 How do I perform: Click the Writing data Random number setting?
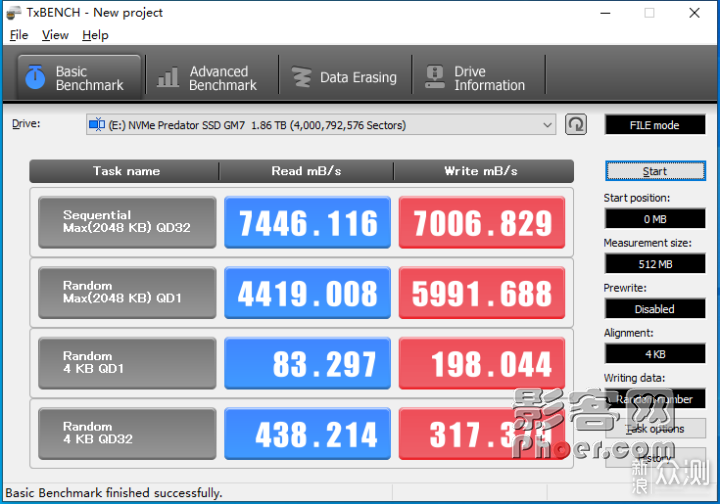point(655,399)
